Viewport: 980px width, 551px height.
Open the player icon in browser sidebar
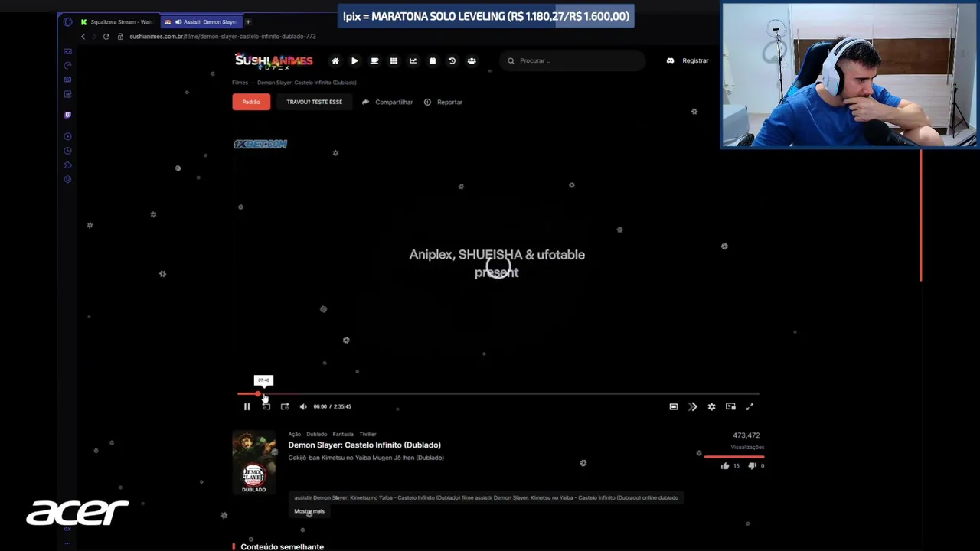pyautogui.click(x=67, y=136)
